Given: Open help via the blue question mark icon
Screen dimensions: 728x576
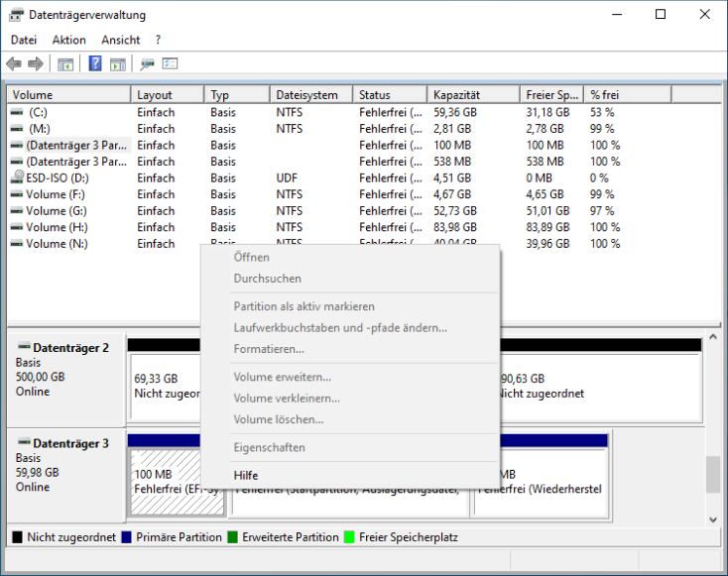Looking at the screenshot, I should [95, 63].
